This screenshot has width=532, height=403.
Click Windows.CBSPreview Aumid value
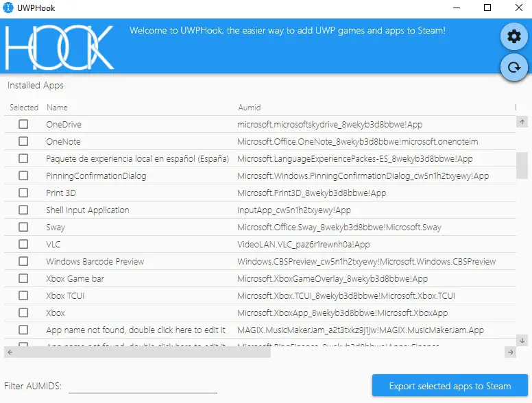click(x=366, y=262)
